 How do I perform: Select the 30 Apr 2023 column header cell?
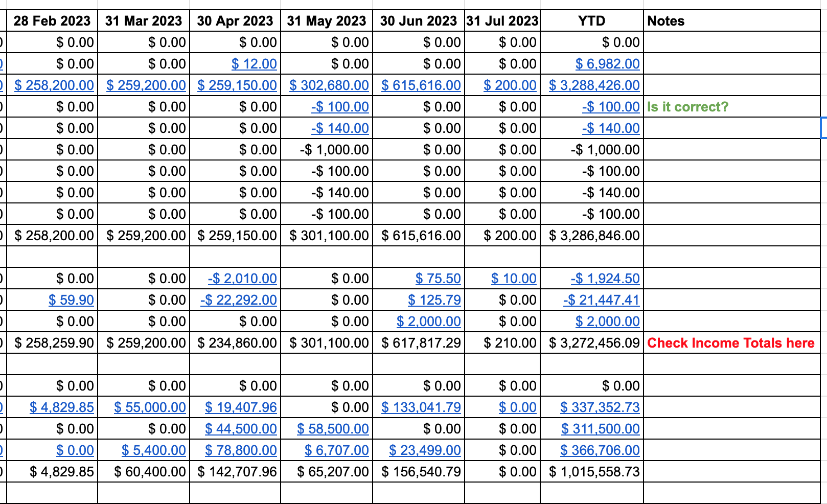pyautogui.click(x=235, y=21)
